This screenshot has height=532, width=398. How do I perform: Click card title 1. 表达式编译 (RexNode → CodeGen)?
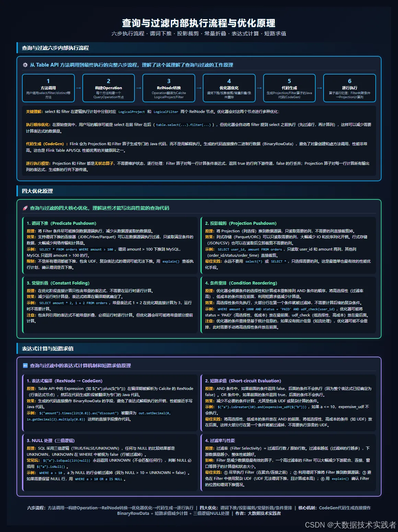[65, 381]
